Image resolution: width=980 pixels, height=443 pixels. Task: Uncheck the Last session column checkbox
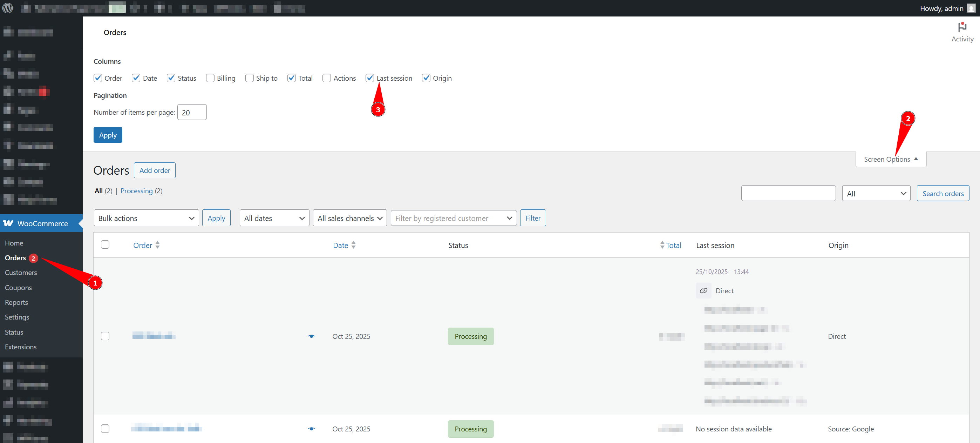[x=369, y=78]
